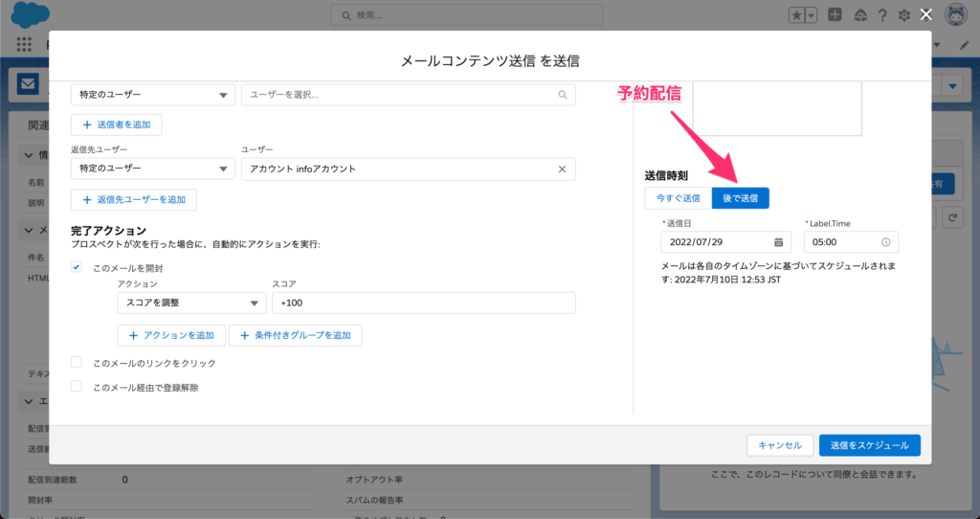Viewport: 980px width, 519px height.
Task: Click the global create plus icon
Action: 835,15
